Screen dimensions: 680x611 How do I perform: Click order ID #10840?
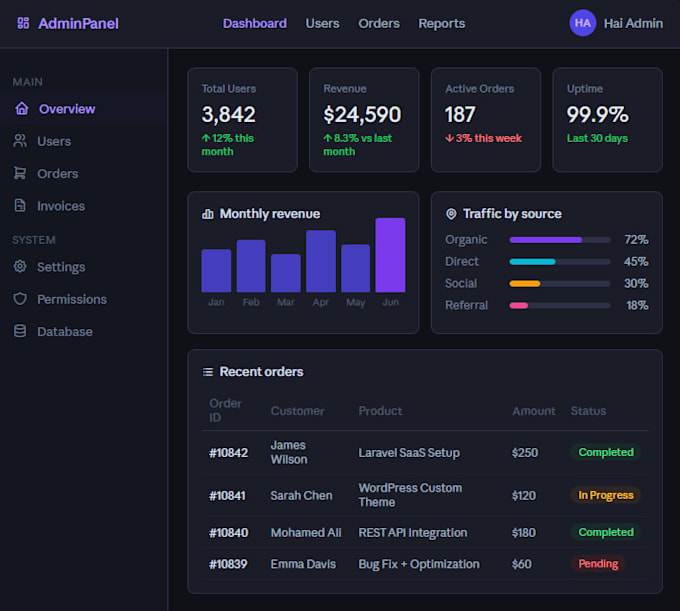pos(229,533)
